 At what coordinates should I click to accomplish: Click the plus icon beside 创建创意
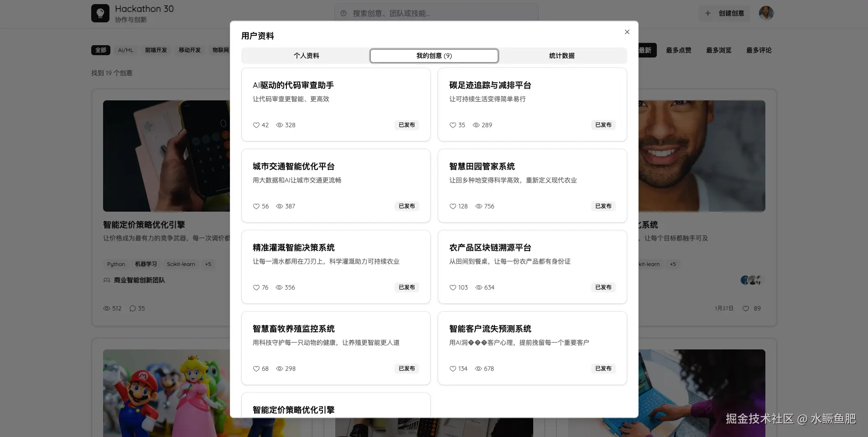coord(707,13)
